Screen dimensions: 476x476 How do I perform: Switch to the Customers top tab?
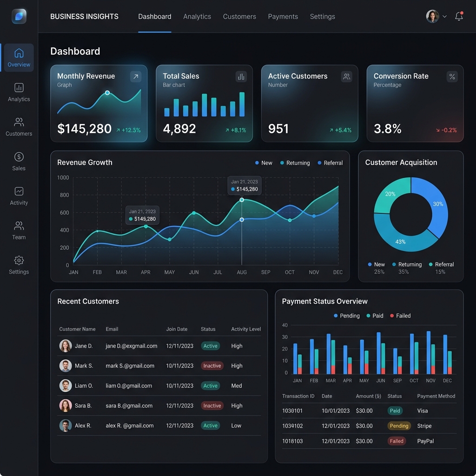point(239,16)
